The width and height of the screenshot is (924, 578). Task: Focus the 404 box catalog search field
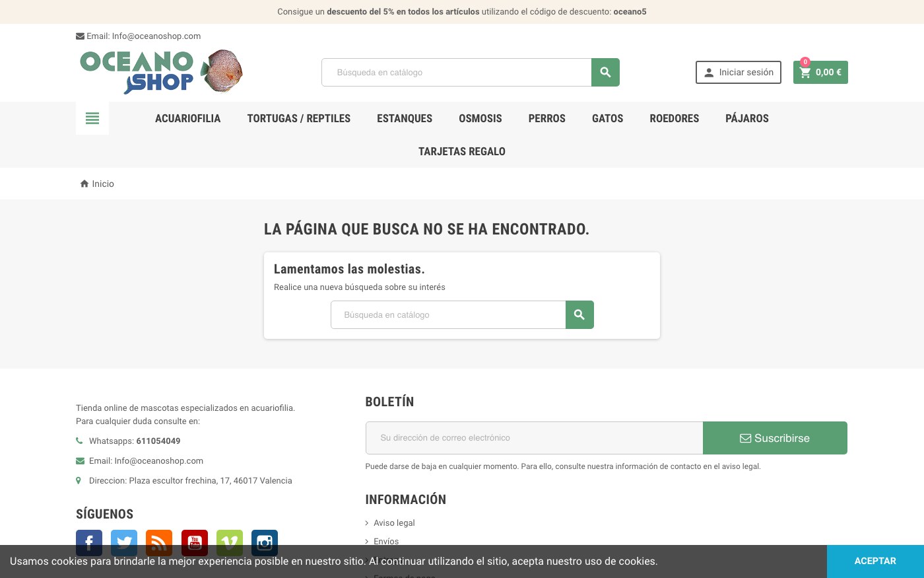[448, 315]
